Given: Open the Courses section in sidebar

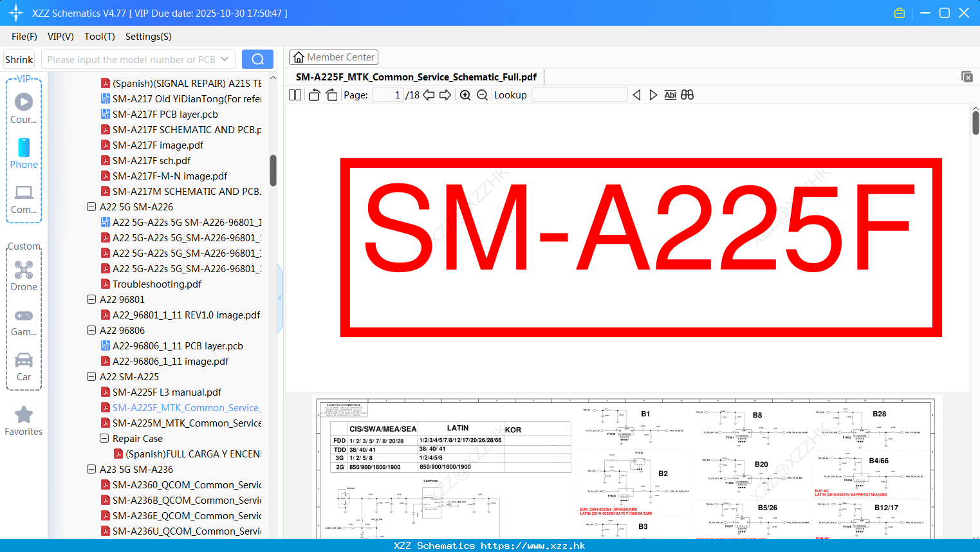Looking at the screenshot, I should click(x=24, y=108).
